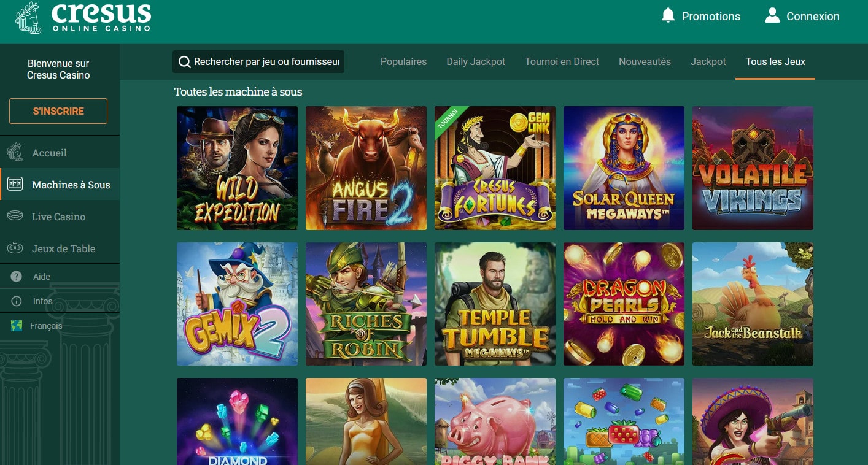This screenshot has width=868, height=465.
Task: Open the Promotions link
Action: click(x=711, y=17)
